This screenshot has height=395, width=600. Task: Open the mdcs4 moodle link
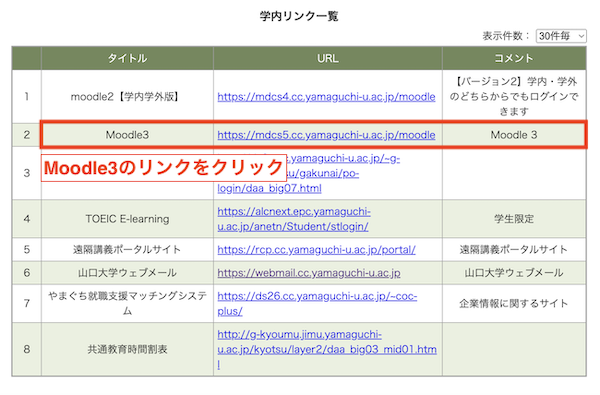click(326, 97)
